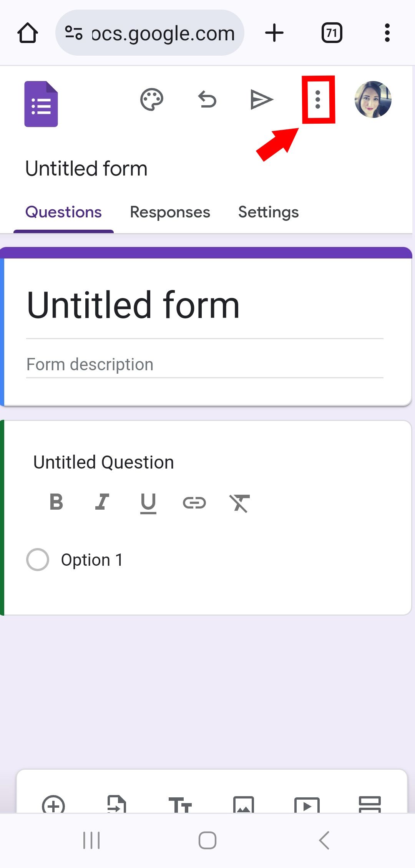Open the Settings tab
Viewport: 415px width, 868px height.
pyautogui.click(x=268, y=212)
